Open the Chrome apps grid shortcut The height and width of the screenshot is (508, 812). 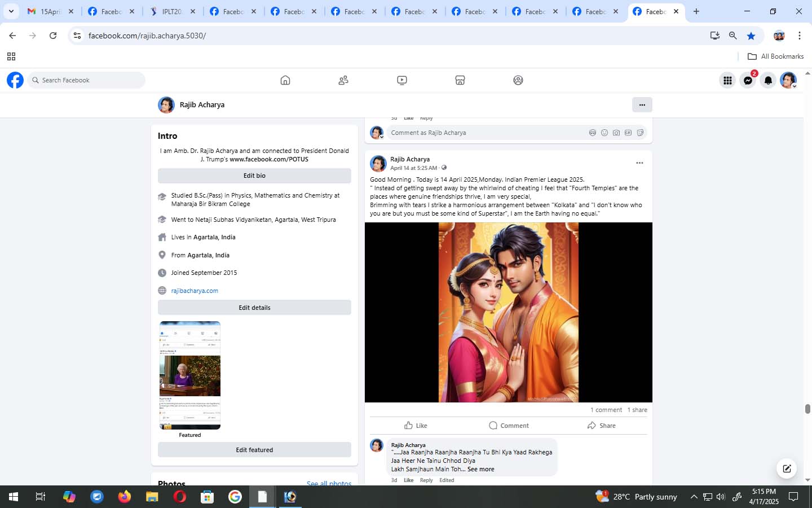[11, 56]
